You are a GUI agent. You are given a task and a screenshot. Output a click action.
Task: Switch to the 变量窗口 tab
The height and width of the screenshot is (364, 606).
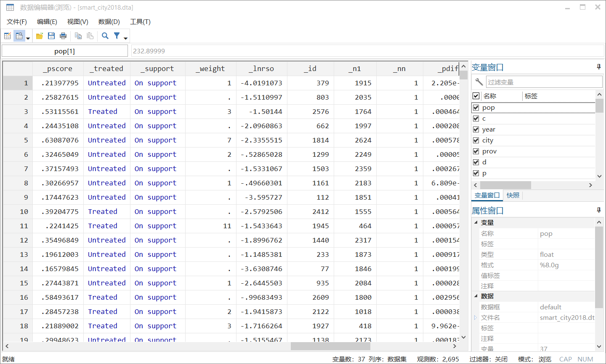pyautogui.click(x=487, y=195)
